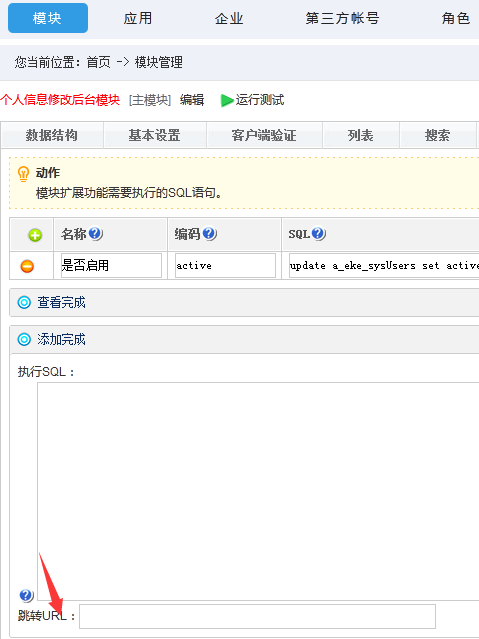Select the 客户端验证 tab
The height and width of the screenshot is (639, 479).
[x=264, y=135]
